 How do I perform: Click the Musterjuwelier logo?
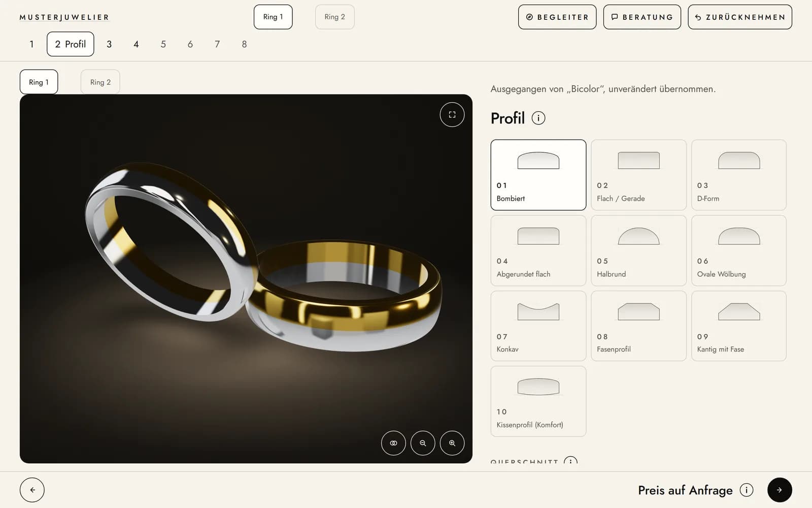(x=64, y=17)
